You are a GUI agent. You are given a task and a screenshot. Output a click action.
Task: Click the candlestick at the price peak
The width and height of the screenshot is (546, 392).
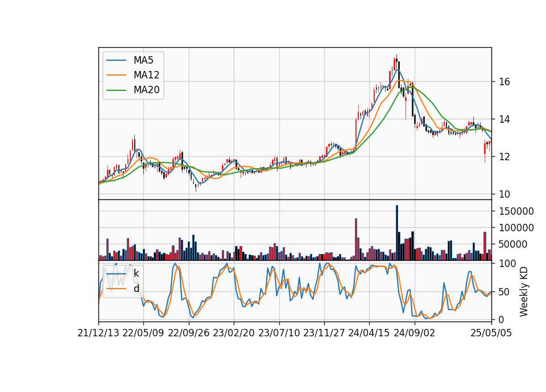[396, 62]
